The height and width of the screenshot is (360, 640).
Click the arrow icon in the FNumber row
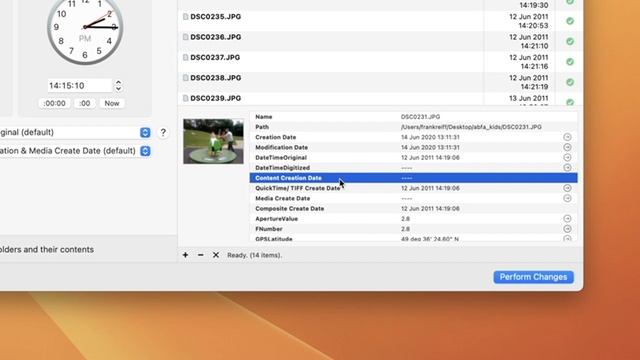coord(567,229)
